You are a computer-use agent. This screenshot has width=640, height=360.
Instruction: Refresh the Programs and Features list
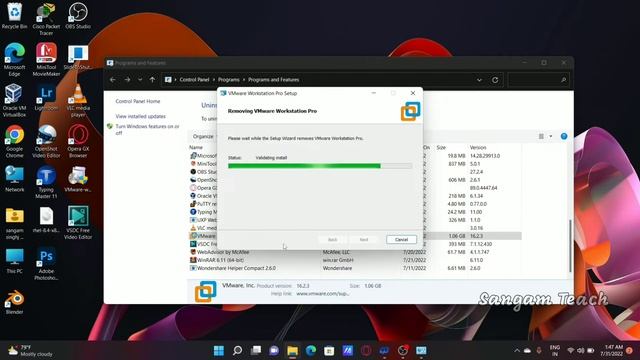click(495, 80)
